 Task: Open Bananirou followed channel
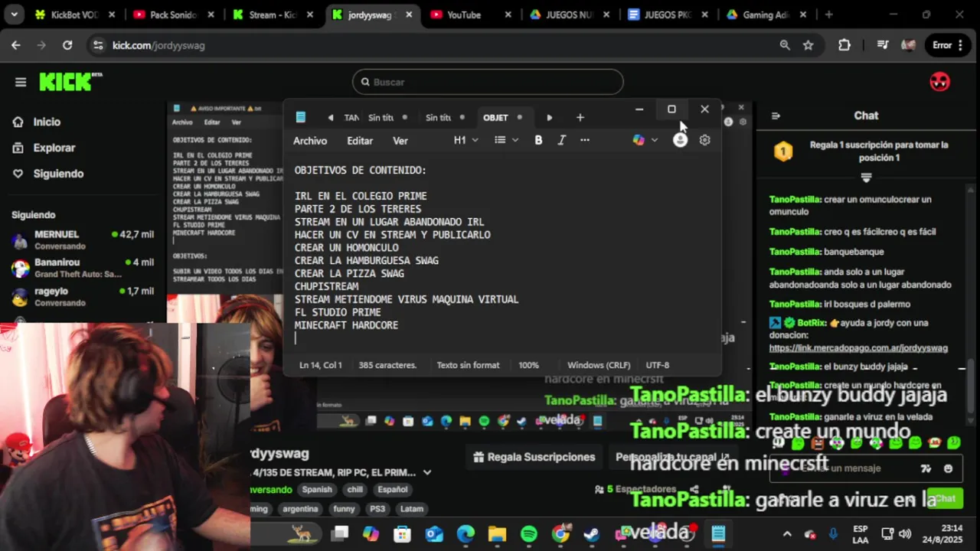pos(83,268)
